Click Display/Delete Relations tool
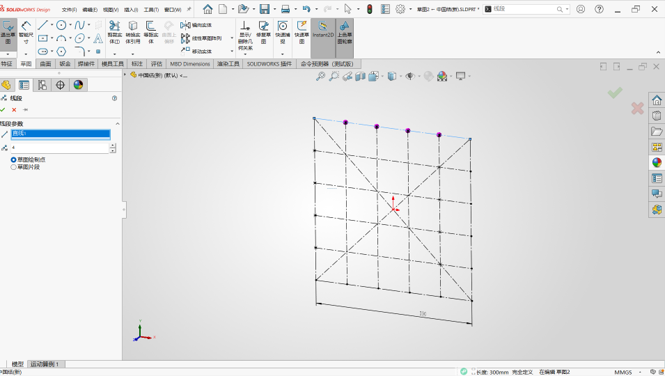665x376 pixels. click(245, 36)
